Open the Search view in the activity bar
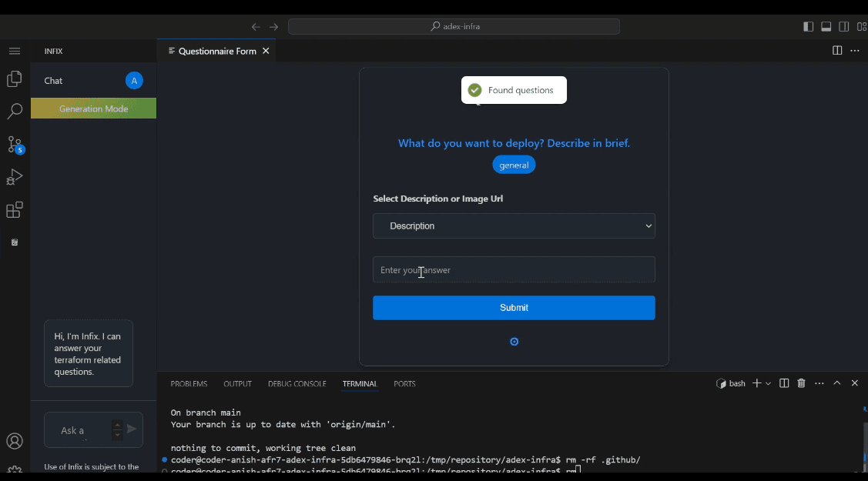The height and width of the screenshot is (481, 868). coord(15,112)
